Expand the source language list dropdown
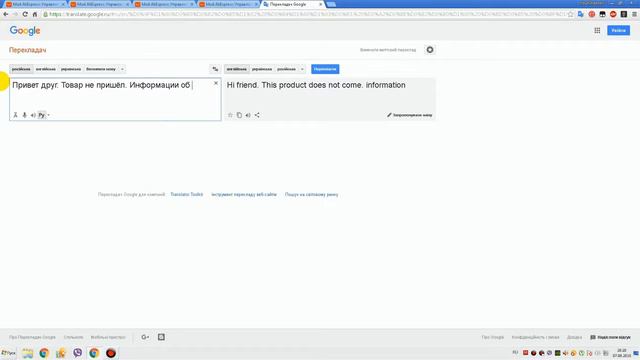This screenshot has width=640, height=360. click(x=122, y=69)
